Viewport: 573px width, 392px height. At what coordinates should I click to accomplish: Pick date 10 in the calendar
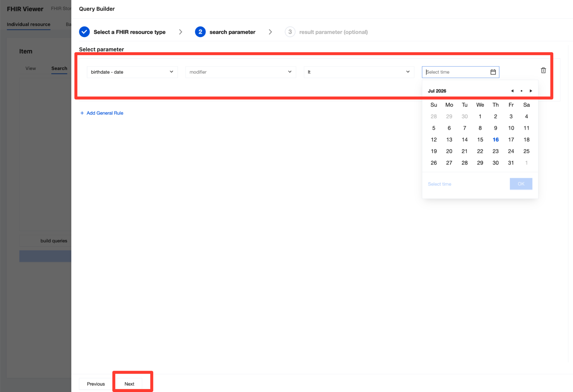[511, 128]
